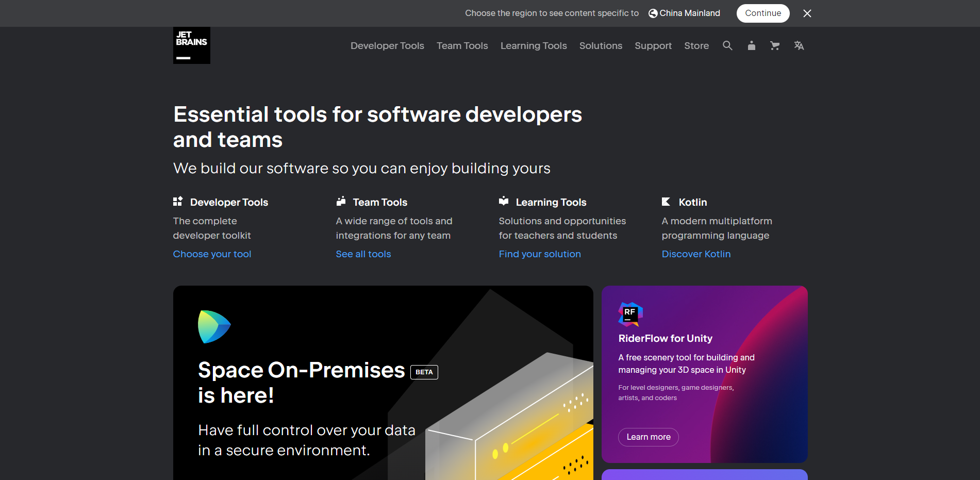Confirm region with the Continue button
980x480 pixels.
coord(763,13)
